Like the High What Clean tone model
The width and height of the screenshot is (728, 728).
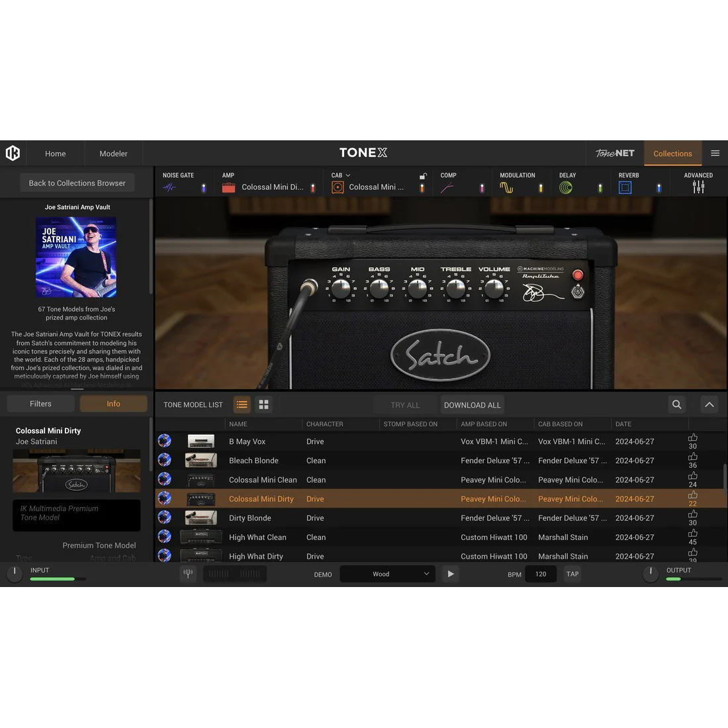tap(693, 533)
